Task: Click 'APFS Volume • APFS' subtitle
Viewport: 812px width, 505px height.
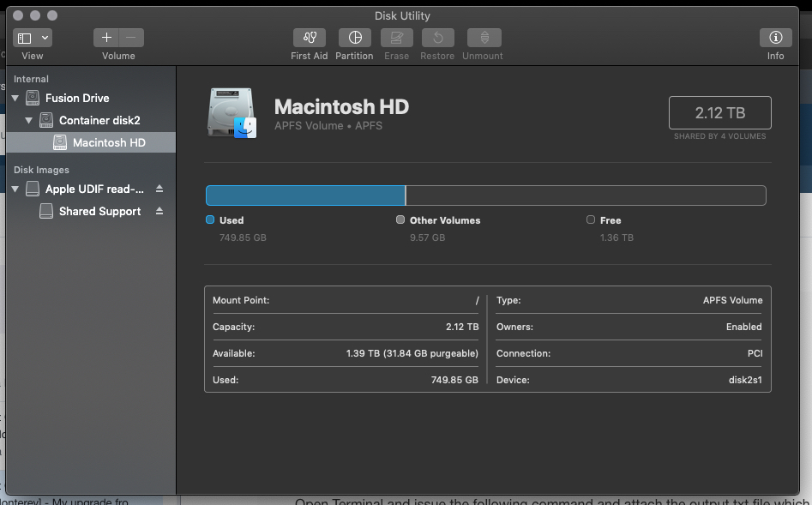Action: [x=328, y=126]
